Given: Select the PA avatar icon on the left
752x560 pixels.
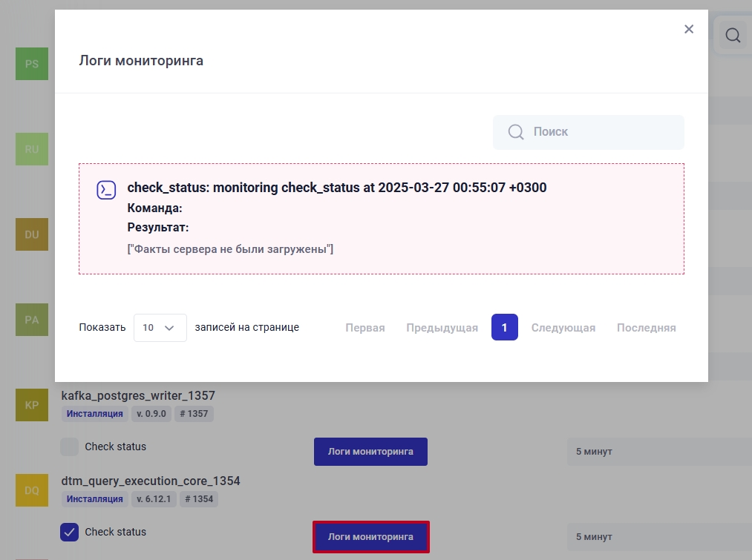Looking at the screenshot, I should point(31,319).
